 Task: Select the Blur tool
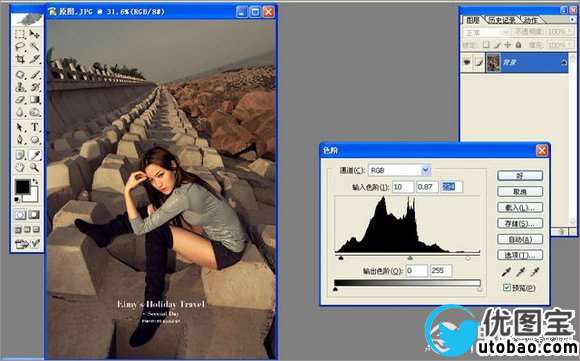coord(20,112)
